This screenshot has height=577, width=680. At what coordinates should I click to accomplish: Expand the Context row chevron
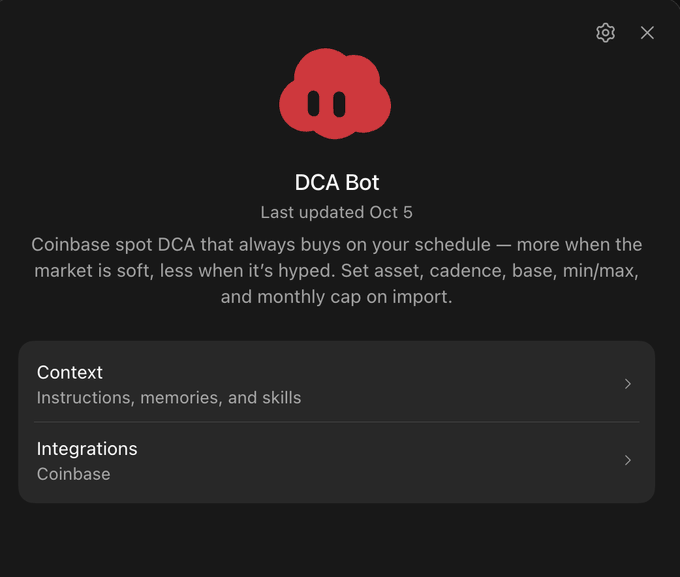628,384
